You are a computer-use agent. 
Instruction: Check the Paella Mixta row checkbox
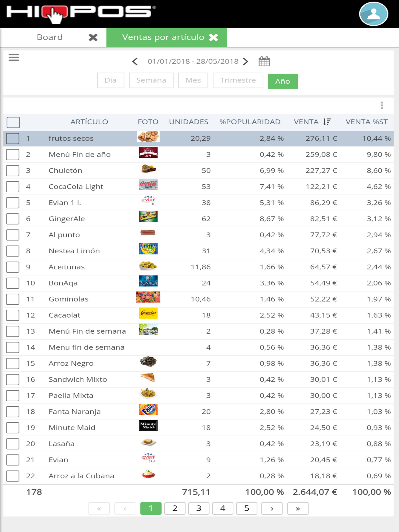tap(13, 396)
